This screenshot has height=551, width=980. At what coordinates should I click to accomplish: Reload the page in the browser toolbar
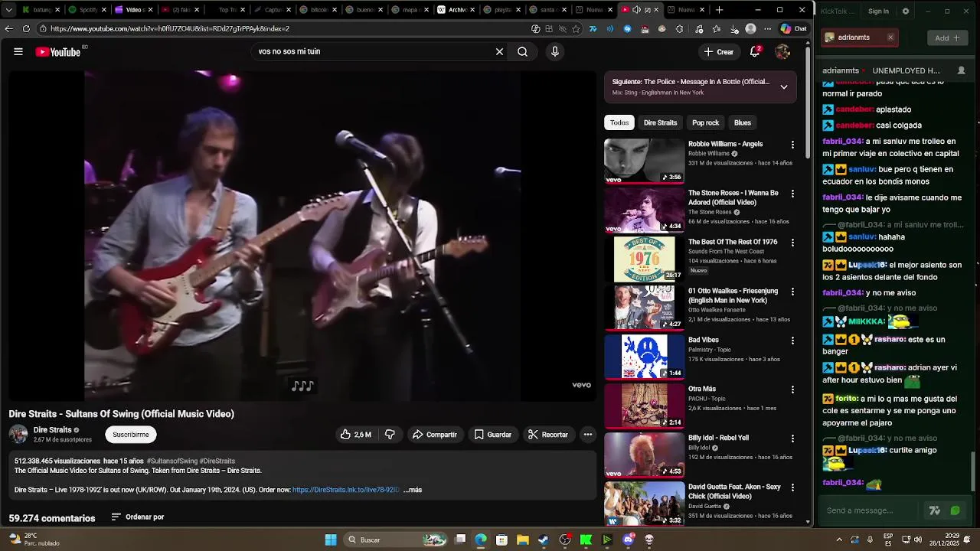click(26, 28)
